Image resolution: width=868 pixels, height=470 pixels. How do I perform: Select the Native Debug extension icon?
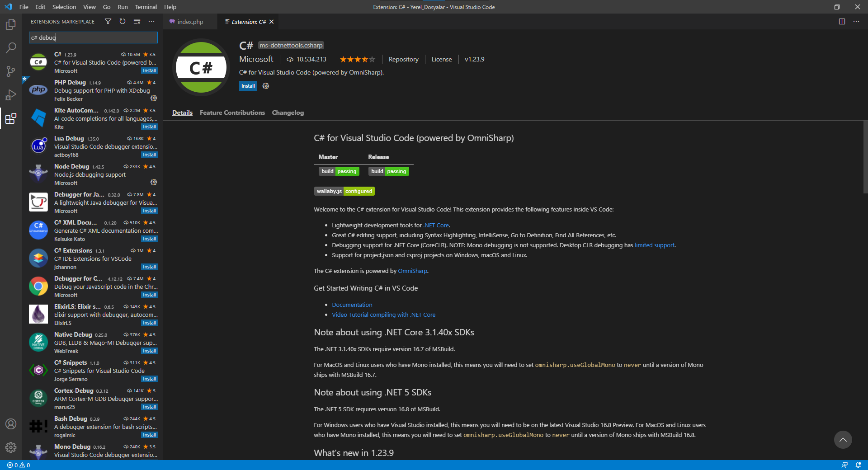(x=38, y=342)
